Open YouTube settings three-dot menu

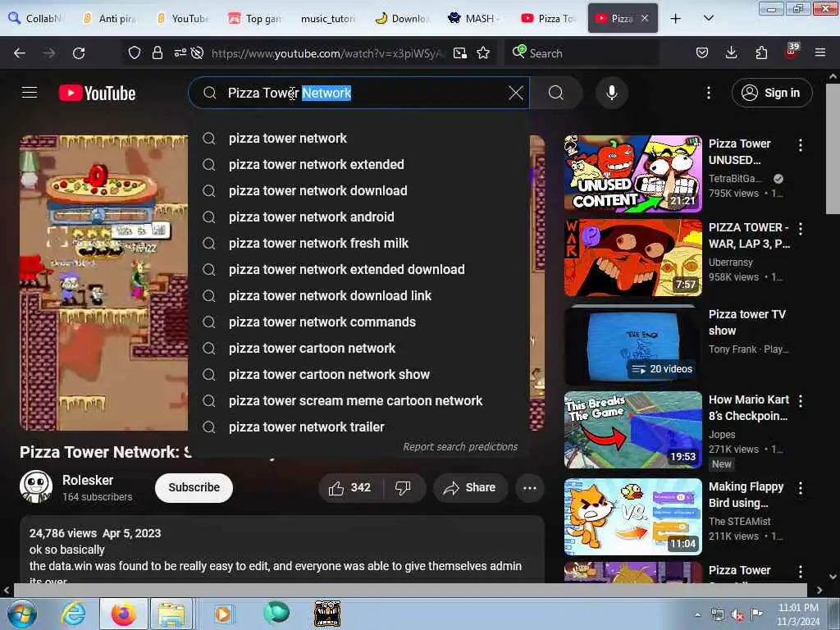708,93
